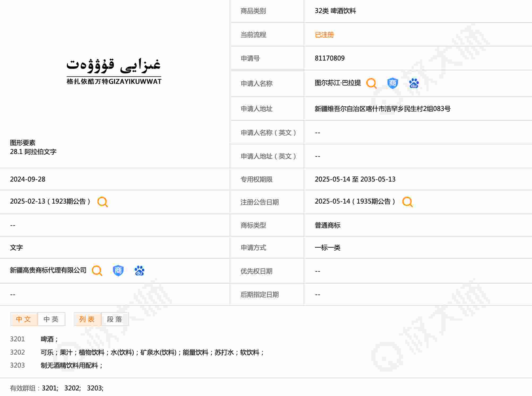
Task: Click the trademark logo image GIZAYIKUWWAT
Action: tap(114, 71)
